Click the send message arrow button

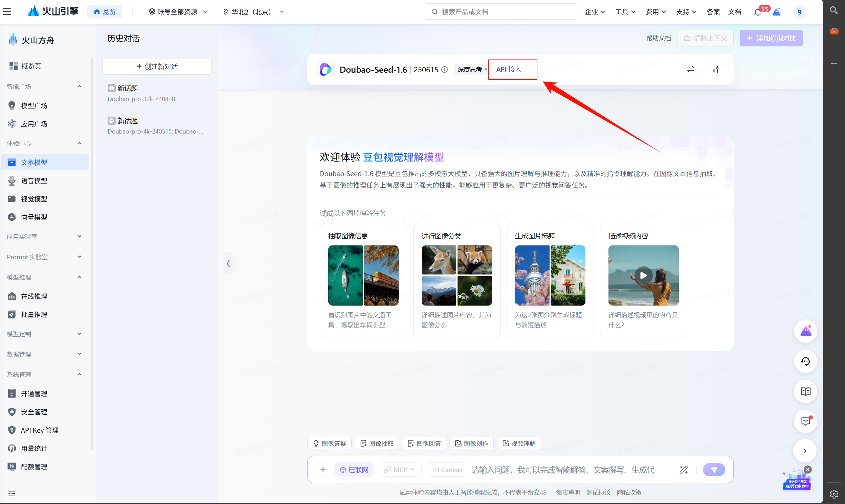click(713, 470)
